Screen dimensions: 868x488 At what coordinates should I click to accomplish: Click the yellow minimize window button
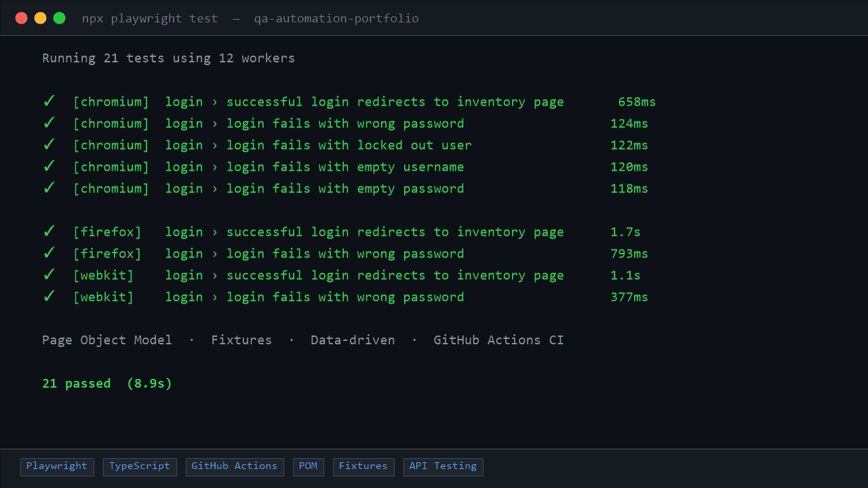point(40,18)
